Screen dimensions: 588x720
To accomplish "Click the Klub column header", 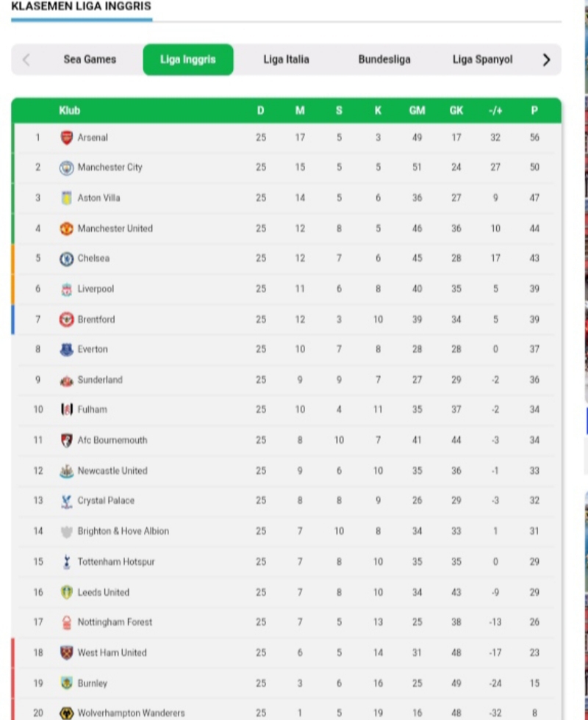I will tap(69, 110).
